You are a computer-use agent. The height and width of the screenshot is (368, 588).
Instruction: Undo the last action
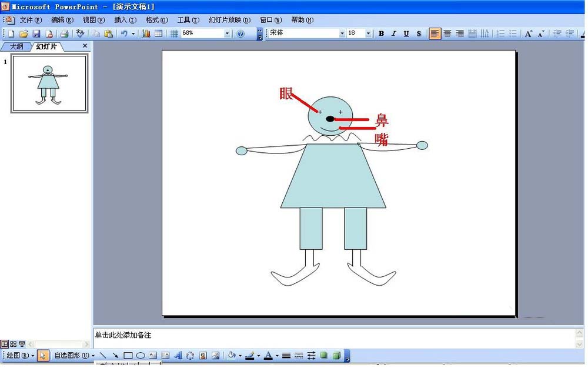pyautogui.click(x=123, y=34)
